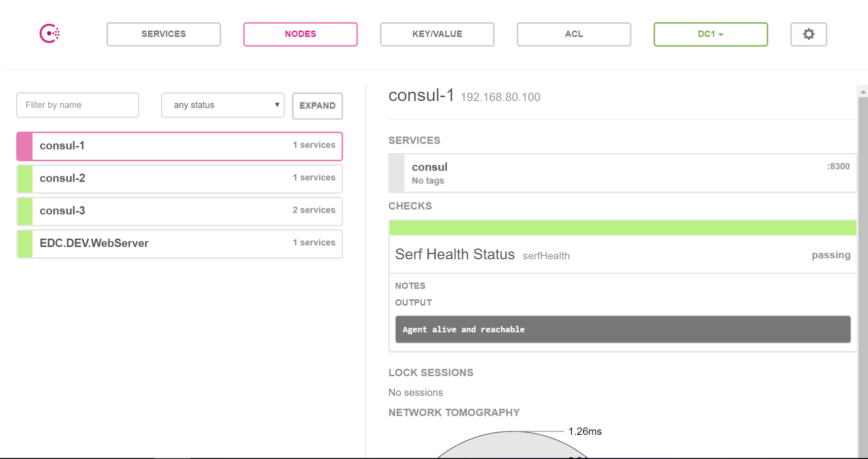Open settings via the gear icon
The height and width of the screenshot is (459, 868).
coord(808,34)
